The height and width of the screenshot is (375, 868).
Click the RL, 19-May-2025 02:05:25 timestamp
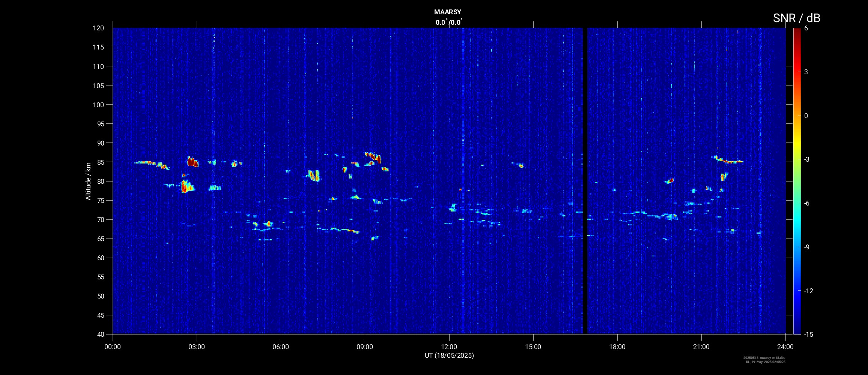point(766,362)
